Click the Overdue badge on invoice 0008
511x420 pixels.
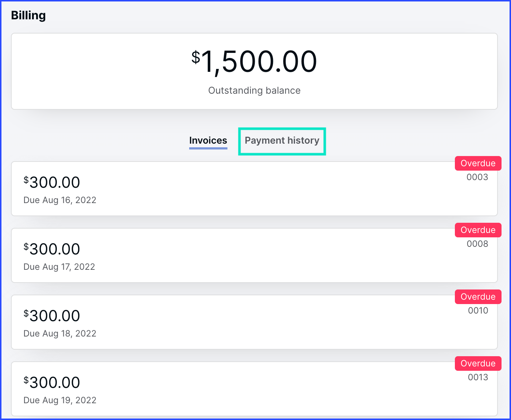point(478,230)
